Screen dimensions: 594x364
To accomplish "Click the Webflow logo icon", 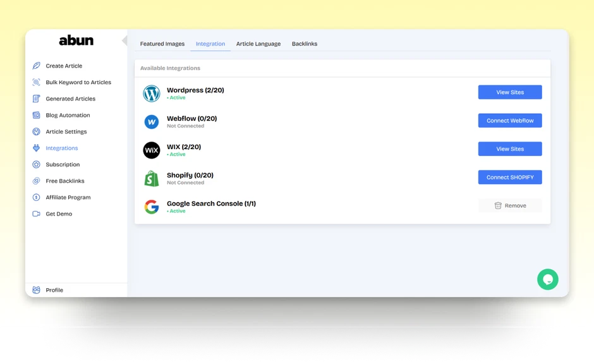I will pos(152,122).
